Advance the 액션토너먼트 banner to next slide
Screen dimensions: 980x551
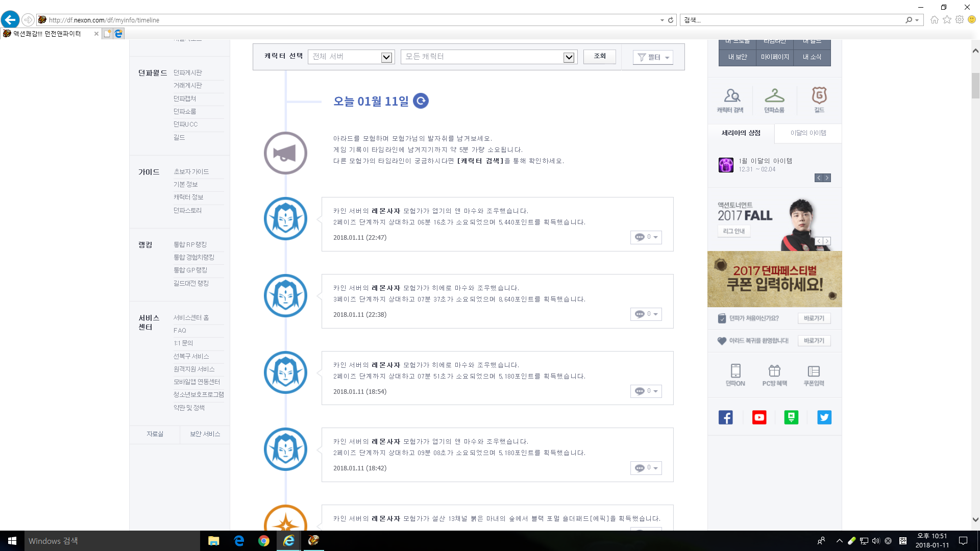click(827, 241)
